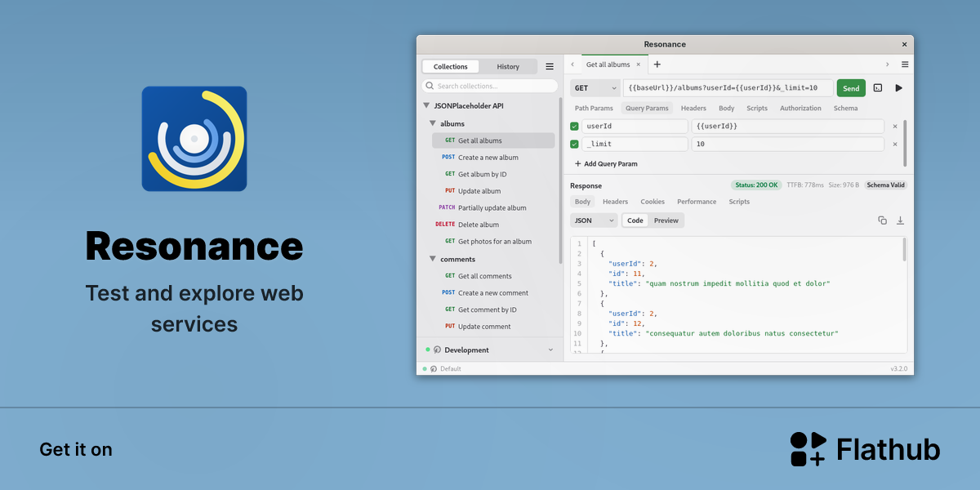Click the _limit value field containing 10
The image size is (980, 490).
click(787, 145)
